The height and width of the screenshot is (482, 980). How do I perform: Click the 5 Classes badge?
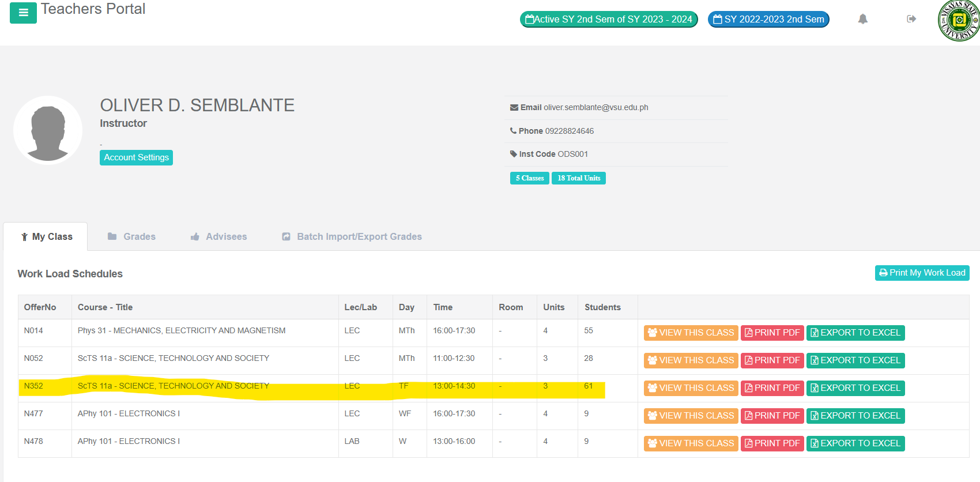[x=529, y=178]
